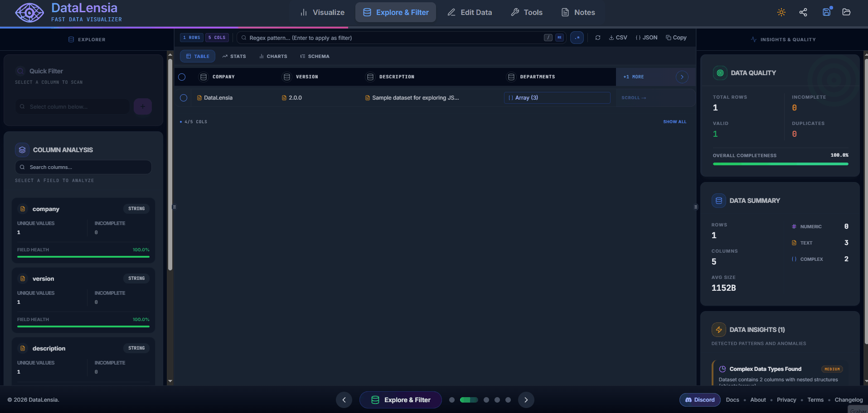Click the save disk icon
Image resolution: width=868 pixels, height=413 pixels.
coord(827,12)
